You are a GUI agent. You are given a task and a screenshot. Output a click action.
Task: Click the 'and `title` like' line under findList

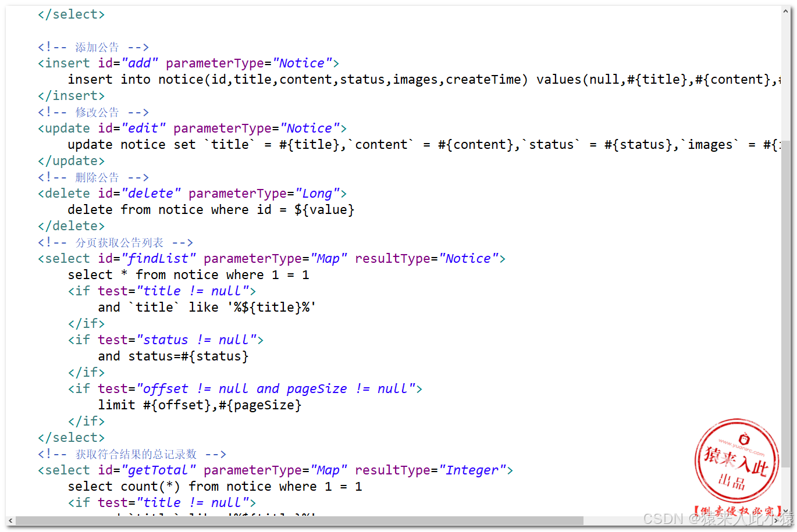207,308
